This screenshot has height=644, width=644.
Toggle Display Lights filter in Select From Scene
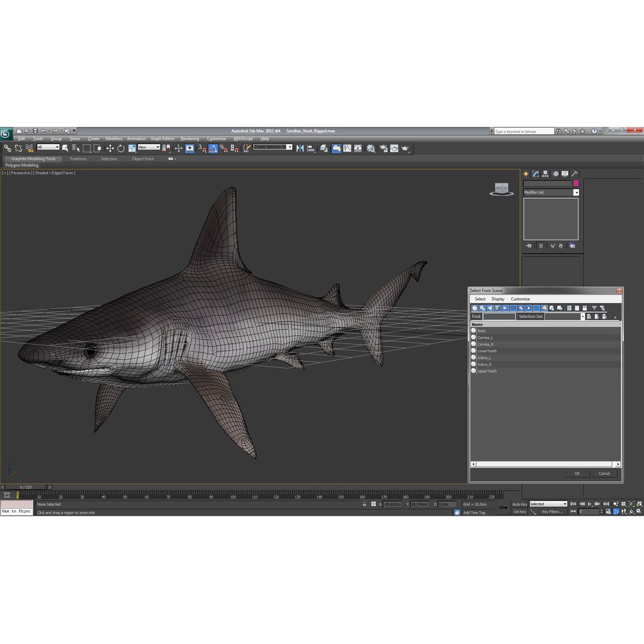click(x=490, y=308)
